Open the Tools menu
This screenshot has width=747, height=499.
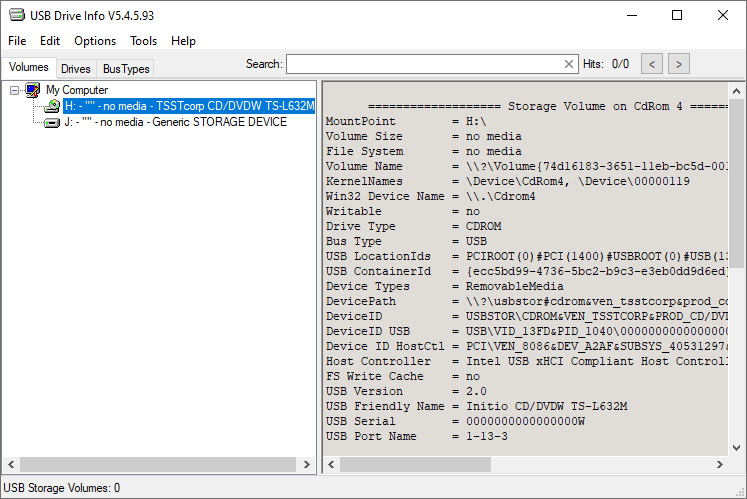click(x=143, y=41)
